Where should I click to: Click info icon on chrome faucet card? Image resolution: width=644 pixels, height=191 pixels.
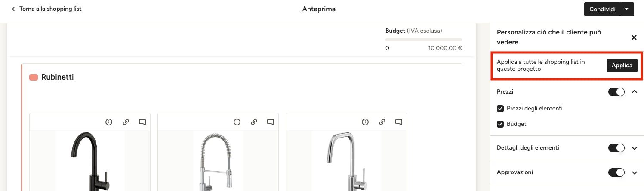point(365,122)
